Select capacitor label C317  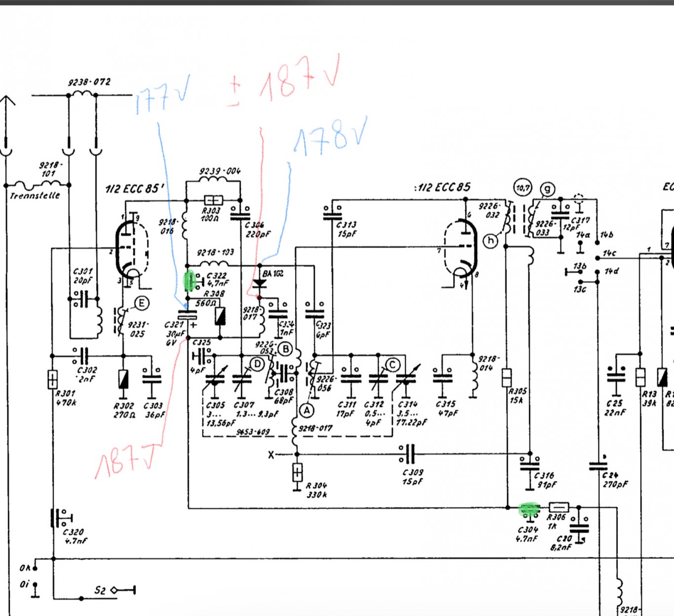pos(580,220)
